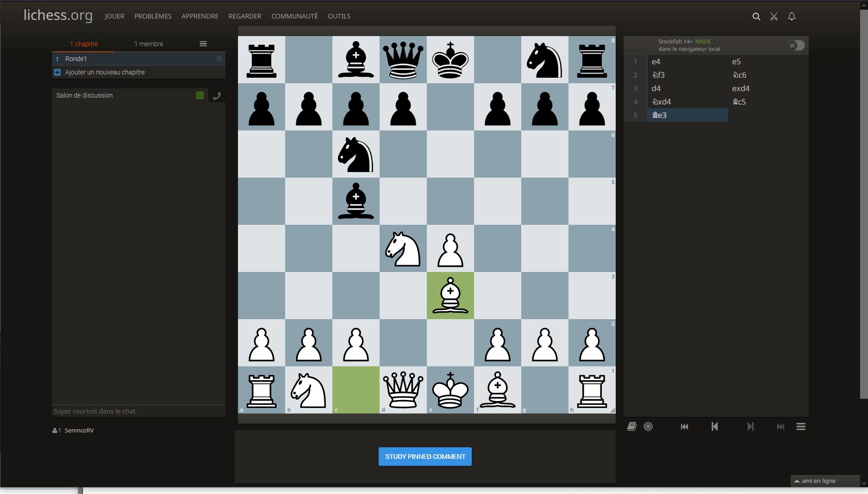Click the STUDY PINNED COMMENT button
Viewport: 868px width, 494px height.
tap(425, 457)
